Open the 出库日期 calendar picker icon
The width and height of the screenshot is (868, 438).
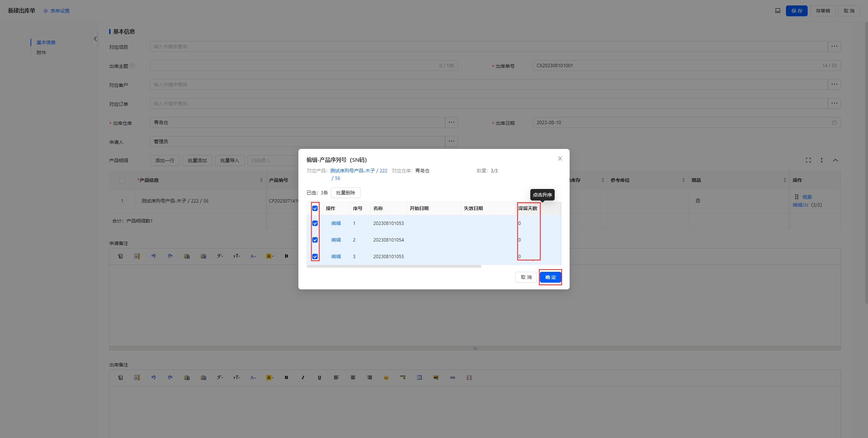tap(834, 122)
